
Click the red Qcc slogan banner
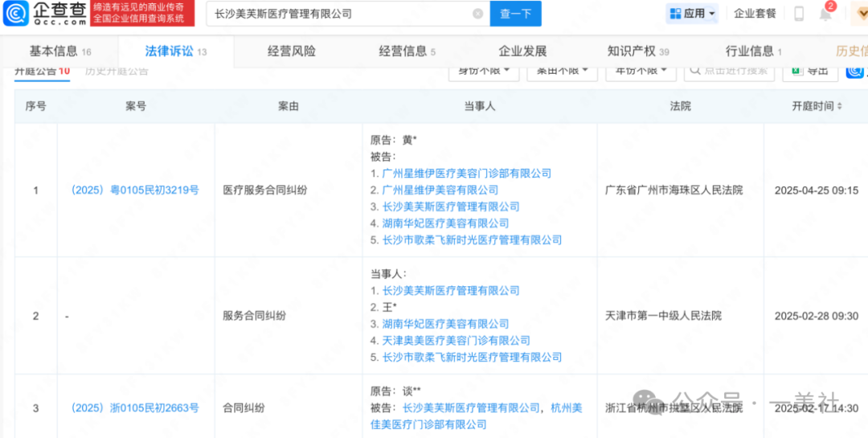[x=142, y=14]
